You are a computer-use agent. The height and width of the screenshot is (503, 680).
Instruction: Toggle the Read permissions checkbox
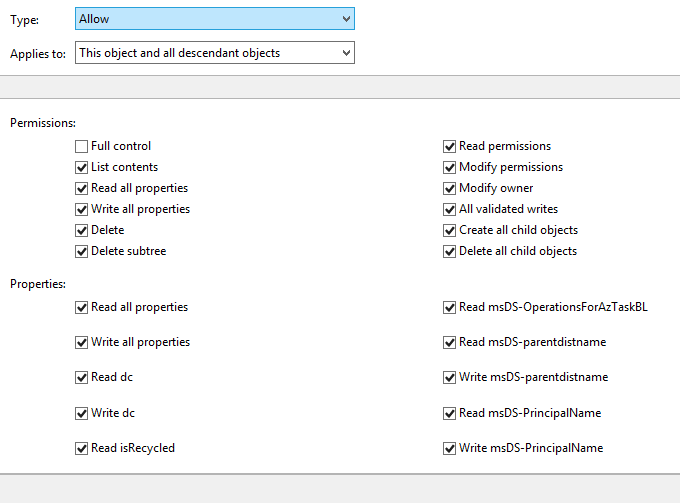pos(450,146)
